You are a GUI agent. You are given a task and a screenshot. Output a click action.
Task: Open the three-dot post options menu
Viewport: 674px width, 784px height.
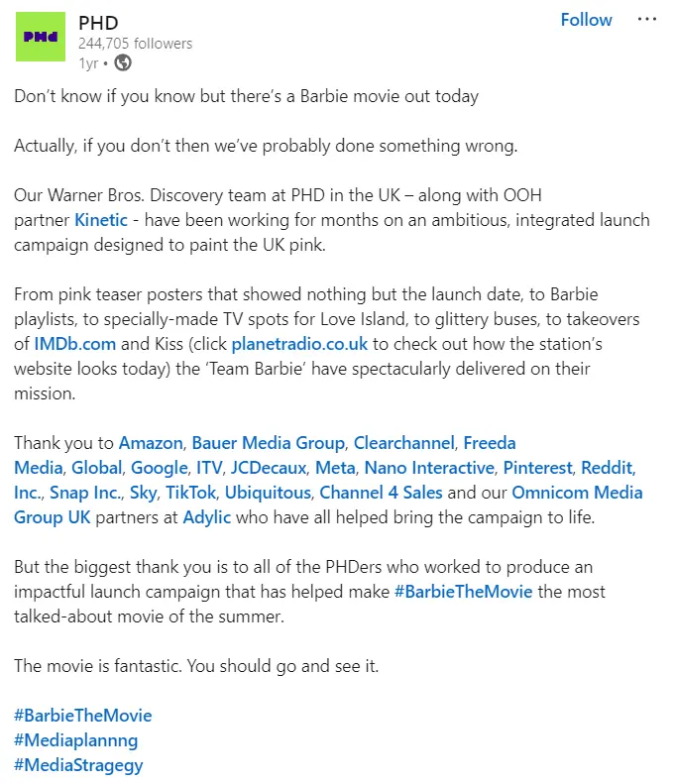(x=646, y=20)
